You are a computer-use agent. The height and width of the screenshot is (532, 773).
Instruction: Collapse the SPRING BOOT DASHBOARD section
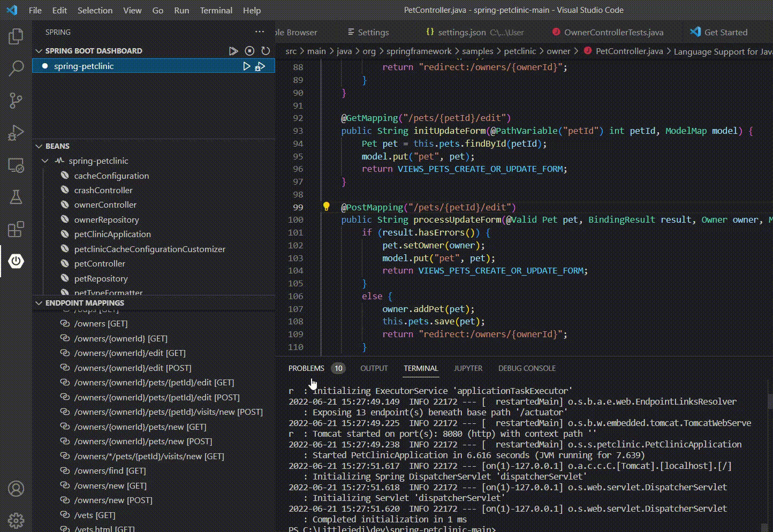(39, 51)
